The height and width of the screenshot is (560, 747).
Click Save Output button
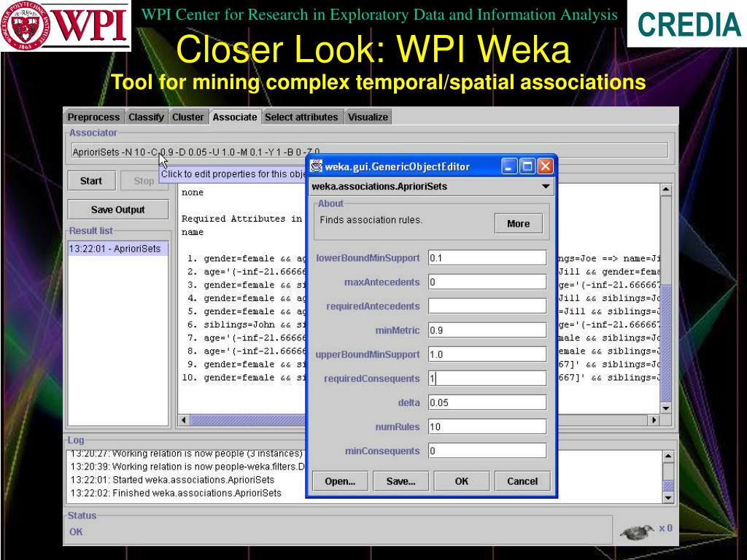tap(118, 209)
